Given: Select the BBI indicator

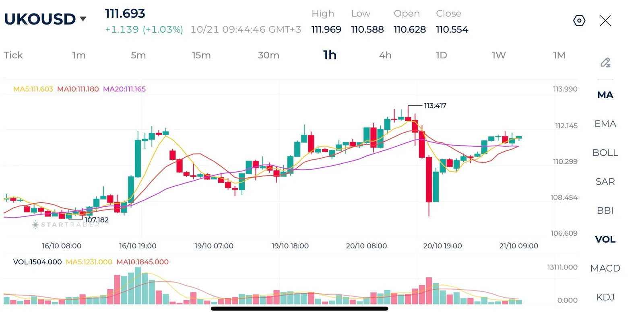Looking at the screenshot, I should click(605, 210).
